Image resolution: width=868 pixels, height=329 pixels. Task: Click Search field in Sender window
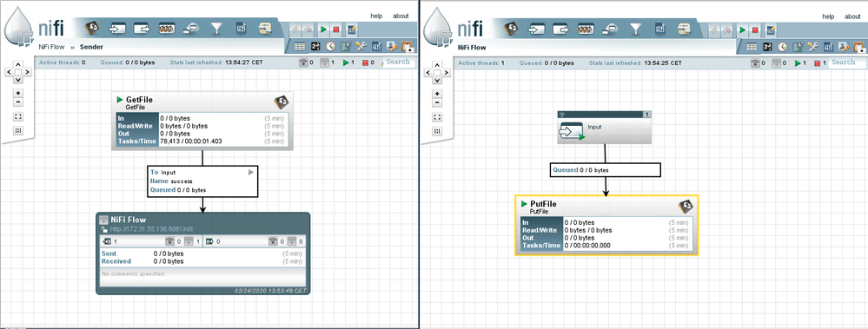[x=398, y=62]
